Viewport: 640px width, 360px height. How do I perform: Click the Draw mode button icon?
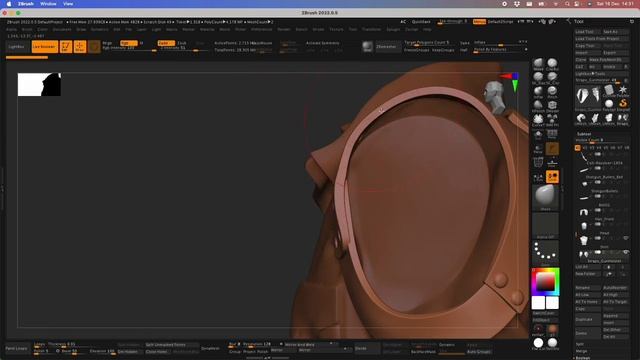tap(80, 47)
